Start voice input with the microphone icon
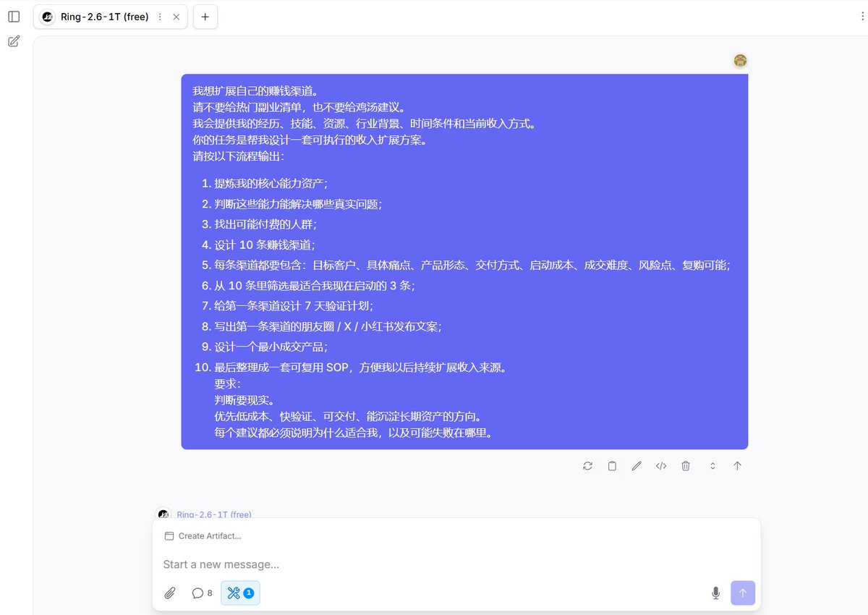The height and width of the screenshot is (615, 868). coord(715,593)
